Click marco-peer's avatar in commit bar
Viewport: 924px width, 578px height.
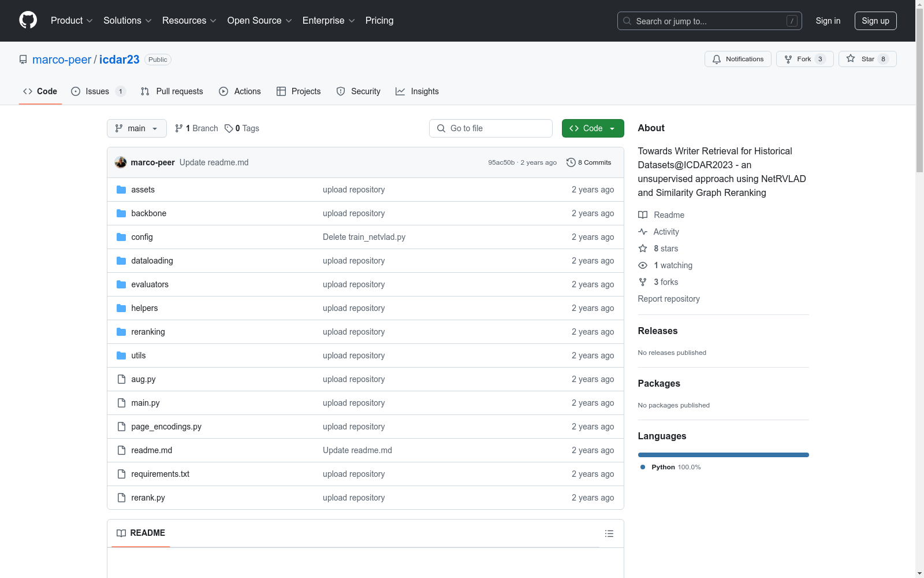pos(121,162)
